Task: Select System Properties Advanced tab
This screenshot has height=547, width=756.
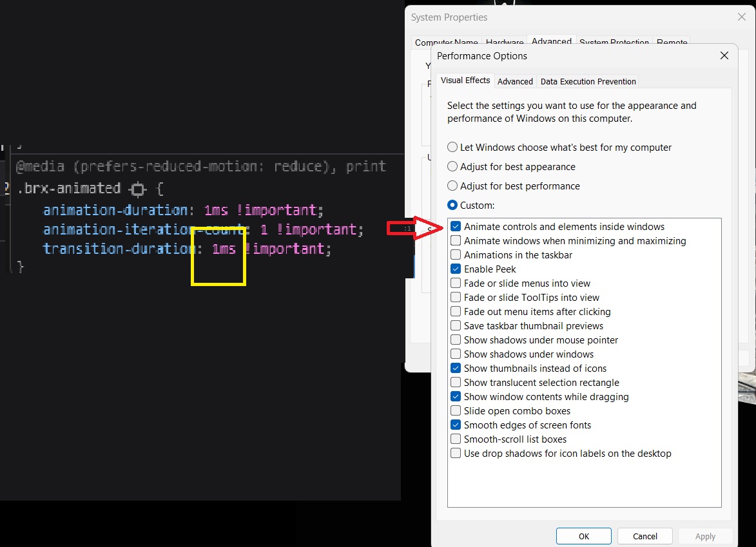Action: pyautogui.click(x=552, y=41)
